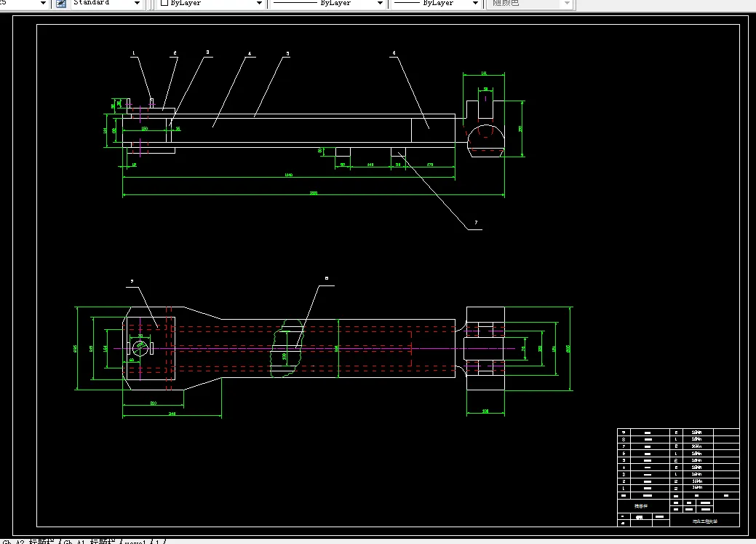Select the 3300 overall length dimension text

coord(314,193)
